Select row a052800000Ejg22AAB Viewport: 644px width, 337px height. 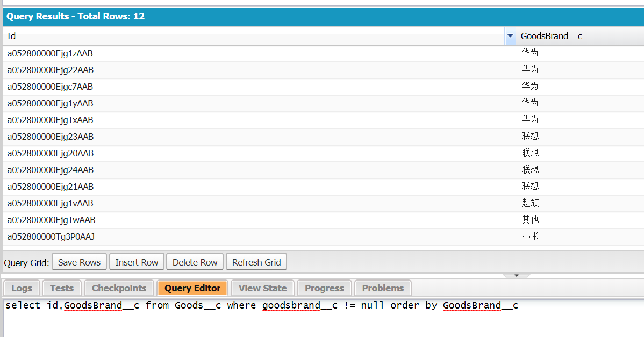[x=323, y=70]
